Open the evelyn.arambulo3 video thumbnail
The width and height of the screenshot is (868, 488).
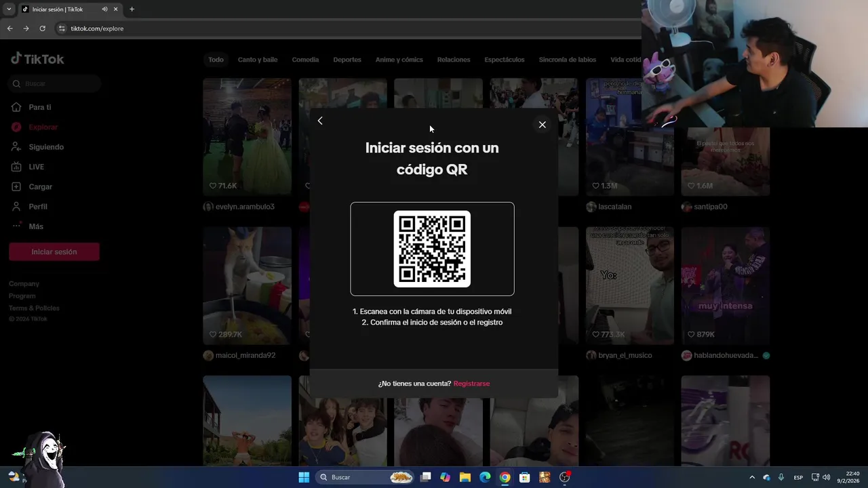247,137
